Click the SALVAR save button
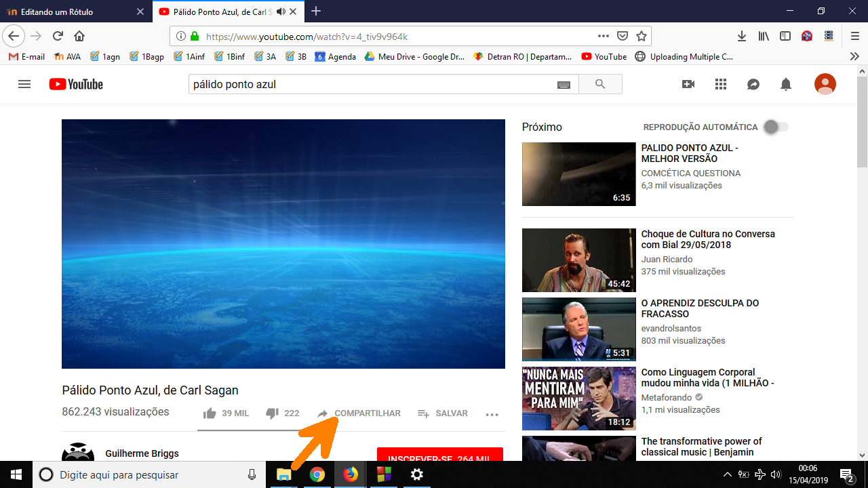 tap(443, 413)
